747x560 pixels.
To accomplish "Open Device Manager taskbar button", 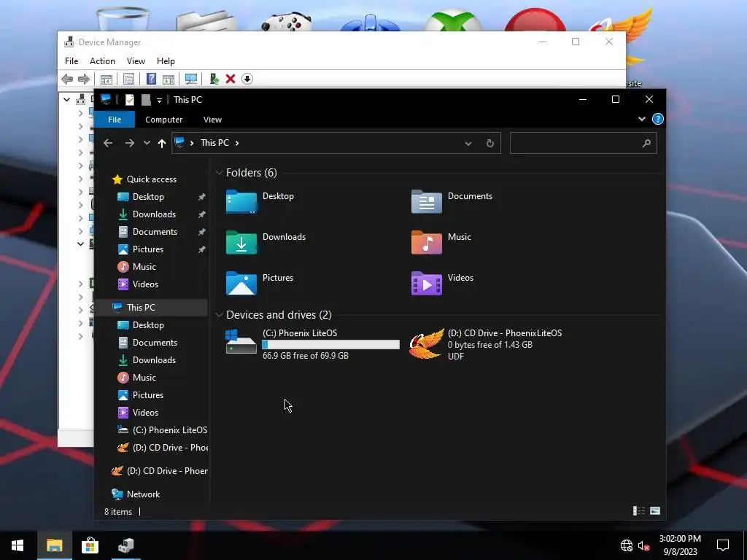I will coord(126,545).
